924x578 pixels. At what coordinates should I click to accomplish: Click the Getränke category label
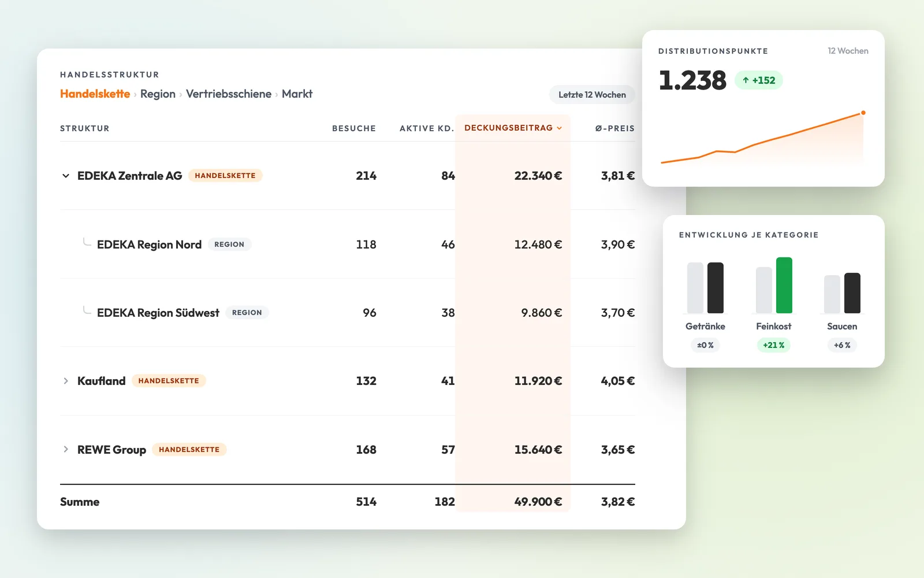(x=705, y=327)
